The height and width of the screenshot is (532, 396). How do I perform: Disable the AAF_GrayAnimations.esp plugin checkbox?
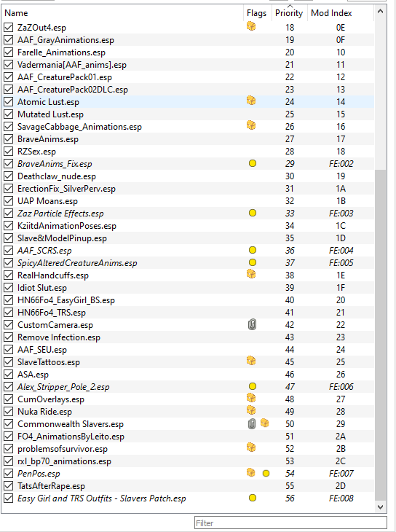[x=9, y=40]
